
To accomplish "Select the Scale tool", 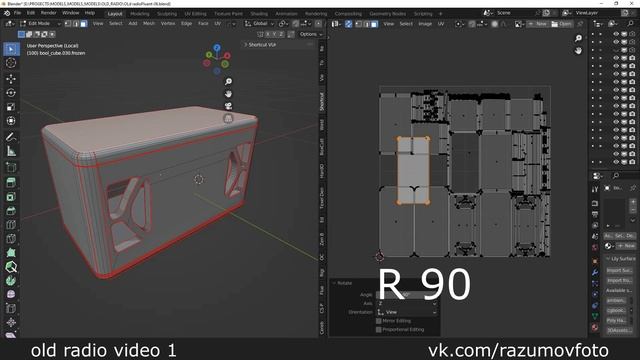I will [11, 107].
